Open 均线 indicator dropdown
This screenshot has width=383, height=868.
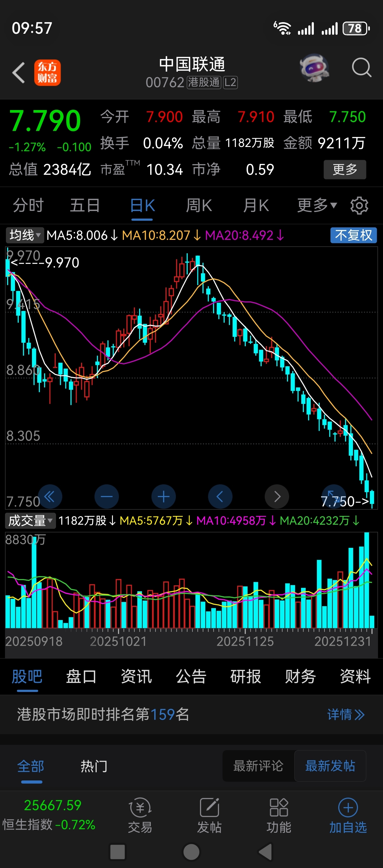pyautogui.click(x=25, y=235)
